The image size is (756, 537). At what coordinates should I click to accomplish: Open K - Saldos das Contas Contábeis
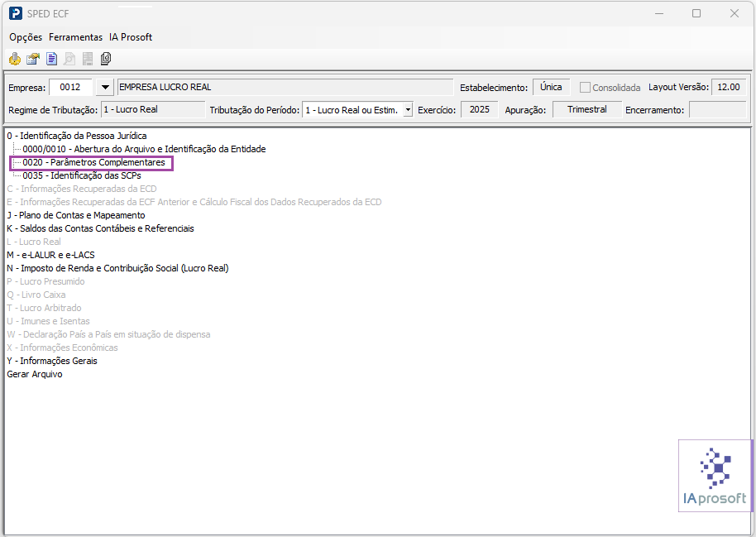100,228
